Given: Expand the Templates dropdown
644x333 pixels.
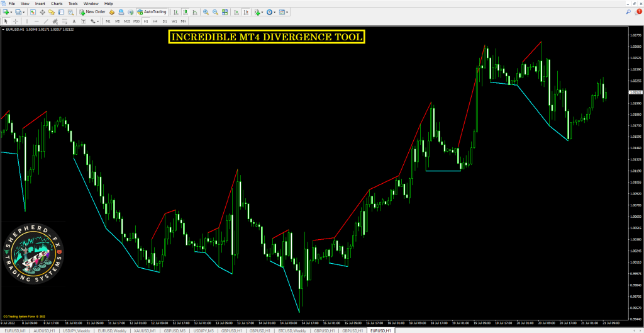Looking at the screenshot, I should coord(286,12).
